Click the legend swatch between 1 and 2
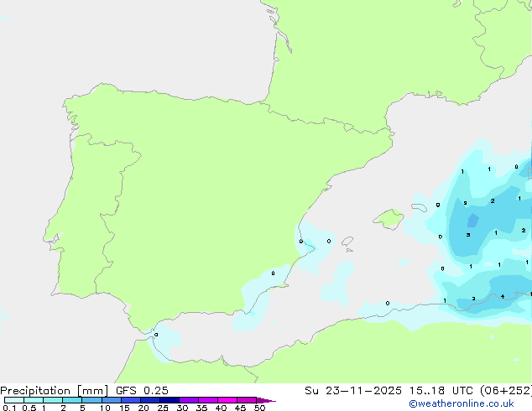This screenshot has height=411, width=532. (x=53, y=400)
